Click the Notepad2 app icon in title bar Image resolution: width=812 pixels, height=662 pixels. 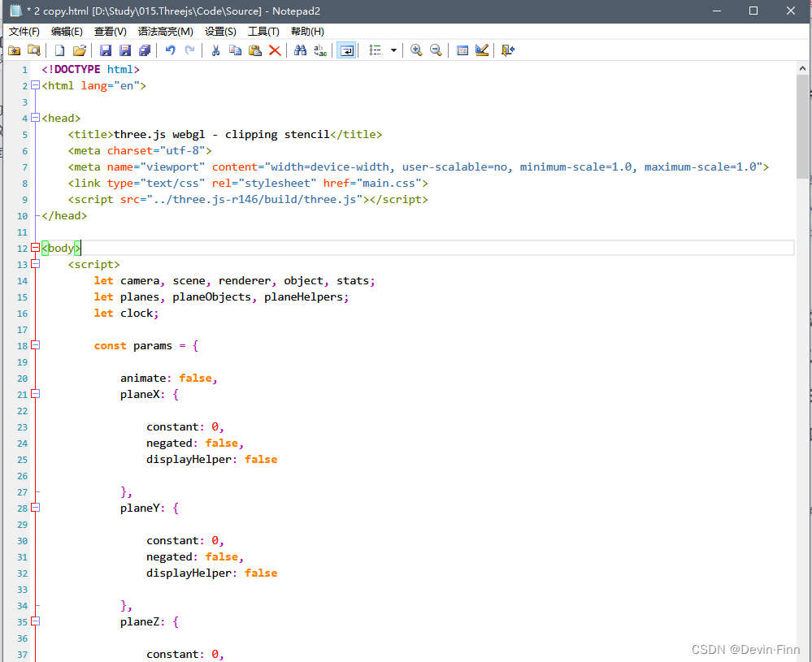15,11
